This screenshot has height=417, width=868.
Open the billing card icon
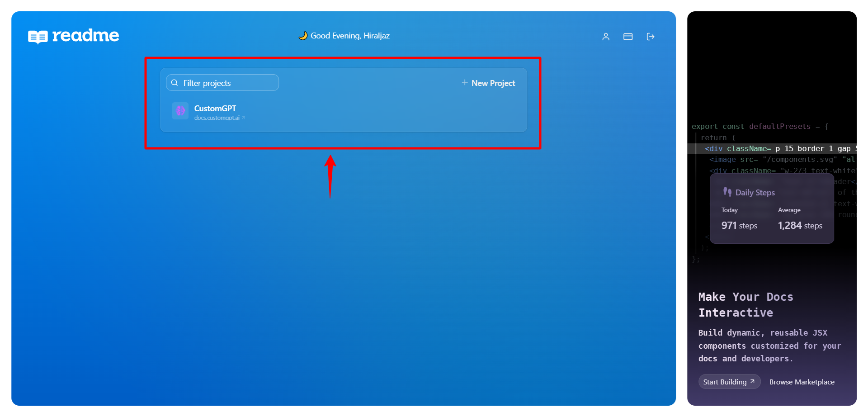point(628,37)
